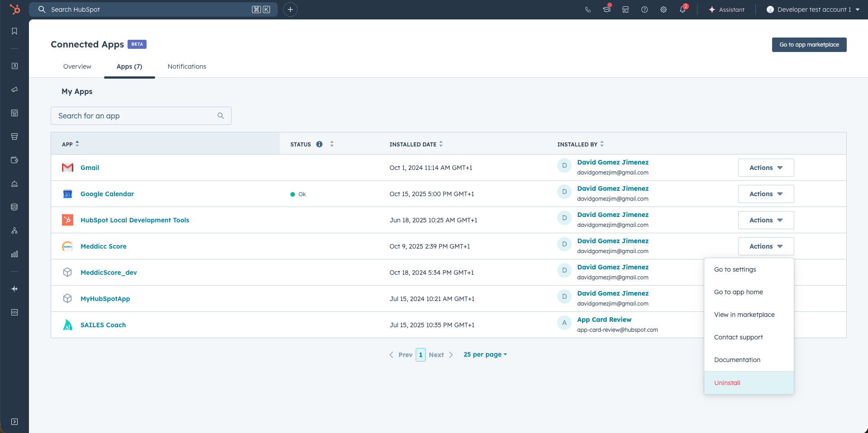Open the marketplace storefront icon
Screen dimensions: 868x433
point(625,9)
